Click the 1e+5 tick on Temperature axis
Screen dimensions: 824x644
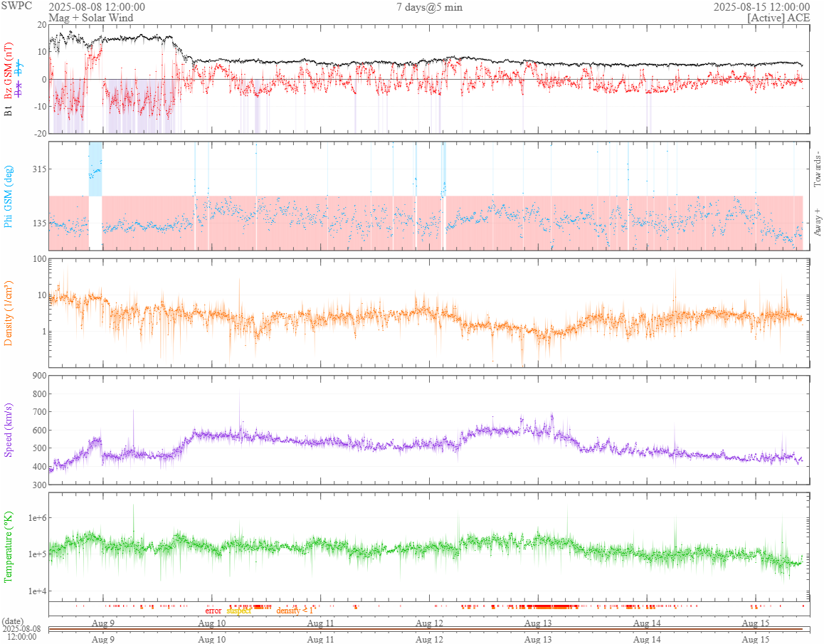(37, 554)
